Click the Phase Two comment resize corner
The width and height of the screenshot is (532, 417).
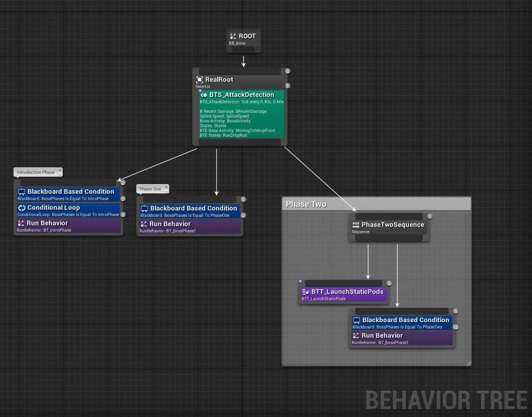pos(469,363)
